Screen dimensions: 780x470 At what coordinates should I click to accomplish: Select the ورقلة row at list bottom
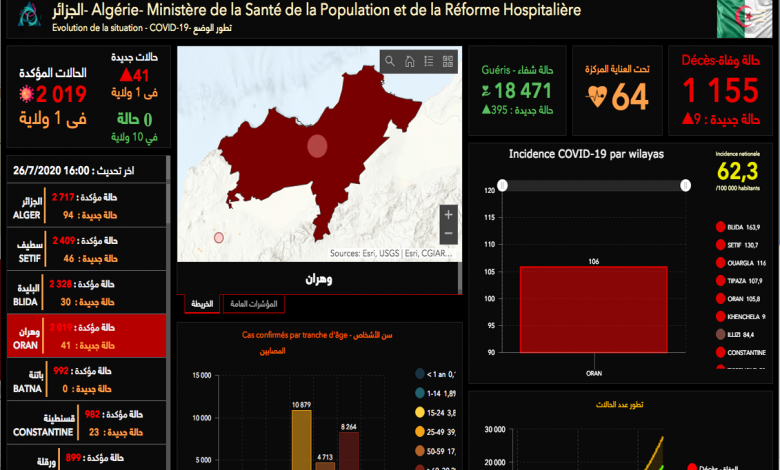click(87, 458)
